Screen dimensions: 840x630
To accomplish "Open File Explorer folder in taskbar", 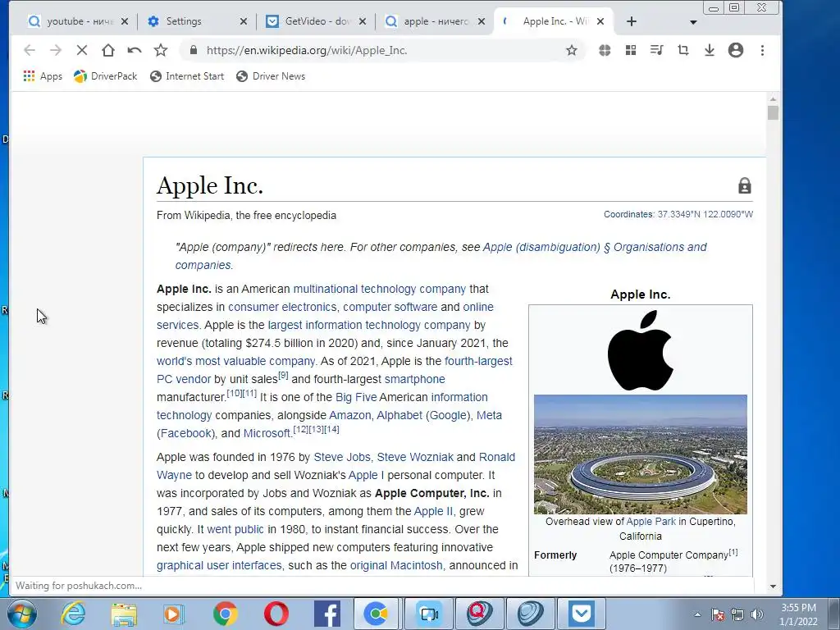I will 124,614.
